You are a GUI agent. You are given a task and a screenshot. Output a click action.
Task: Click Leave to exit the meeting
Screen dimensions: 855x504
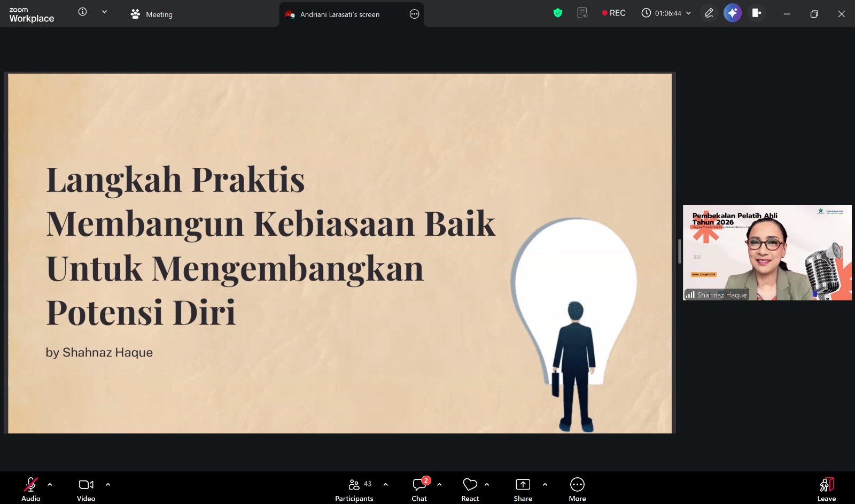pyautogui.click(x=826, y=489)
